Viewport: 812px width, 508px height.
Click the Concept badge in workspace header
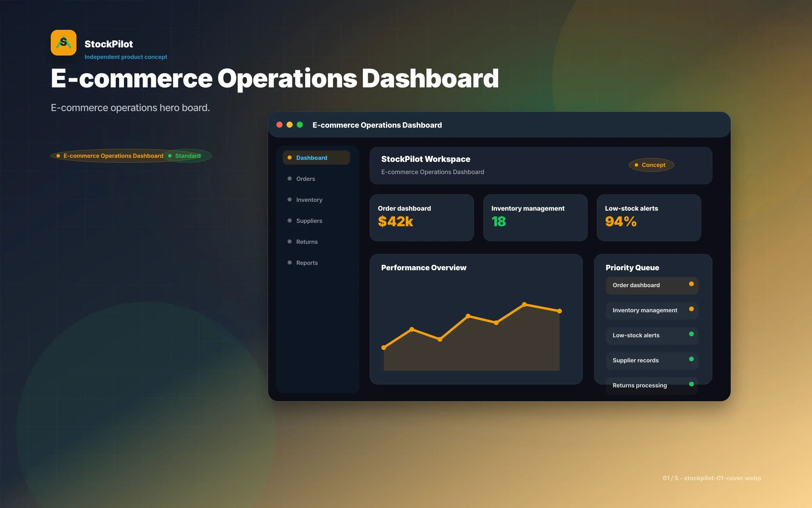tap(651, 165)
